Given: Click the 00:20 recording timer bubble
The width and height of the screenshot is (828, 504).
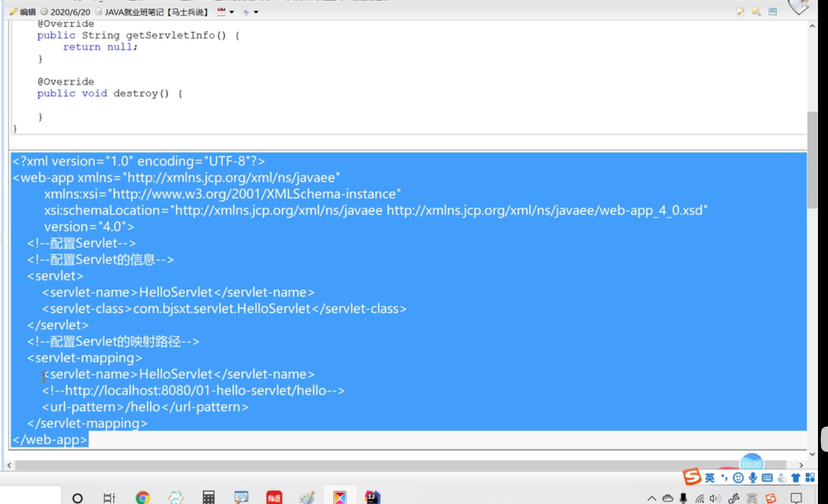Looking at the screenshot, I should pos(751,463).
